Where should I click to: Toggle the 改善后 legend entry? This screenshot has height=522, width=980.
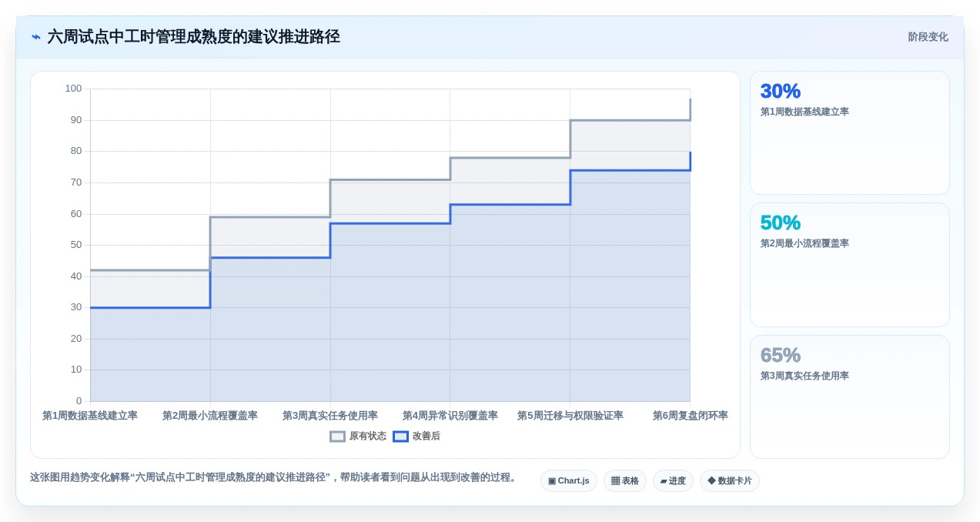tap(416, 436)
